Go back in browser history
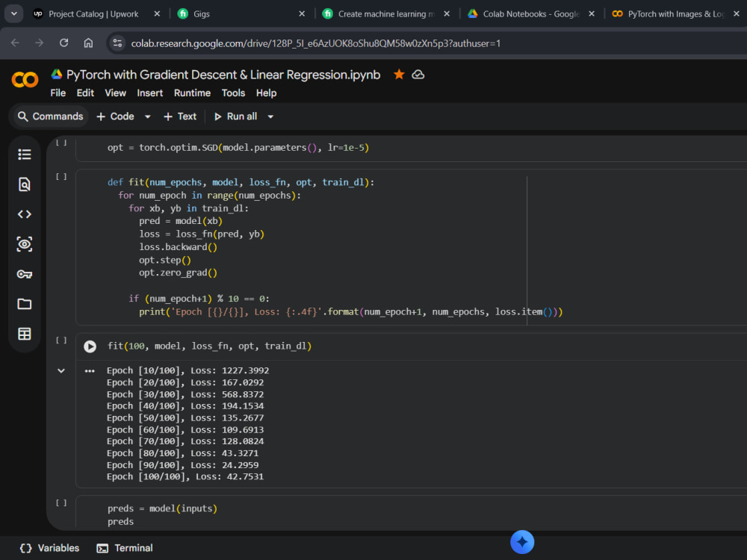Viewport: 747px width, 560px height. click(15, 43)
